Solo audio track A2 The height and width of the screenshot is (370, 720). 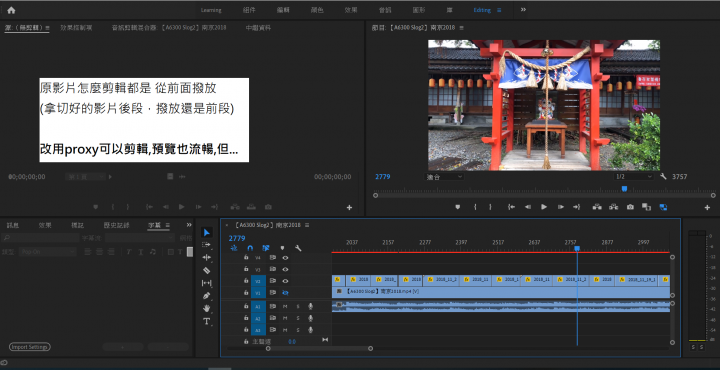point(298,318)
